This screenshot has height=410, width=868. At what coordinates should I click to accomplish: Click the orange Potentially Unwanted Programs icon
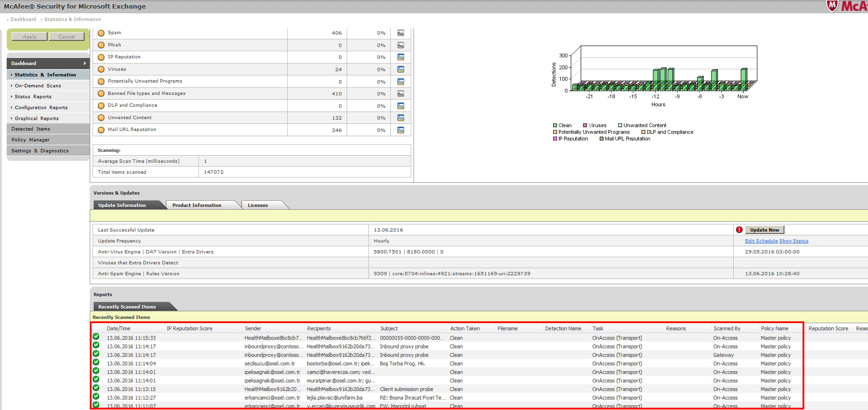[101, 82]
